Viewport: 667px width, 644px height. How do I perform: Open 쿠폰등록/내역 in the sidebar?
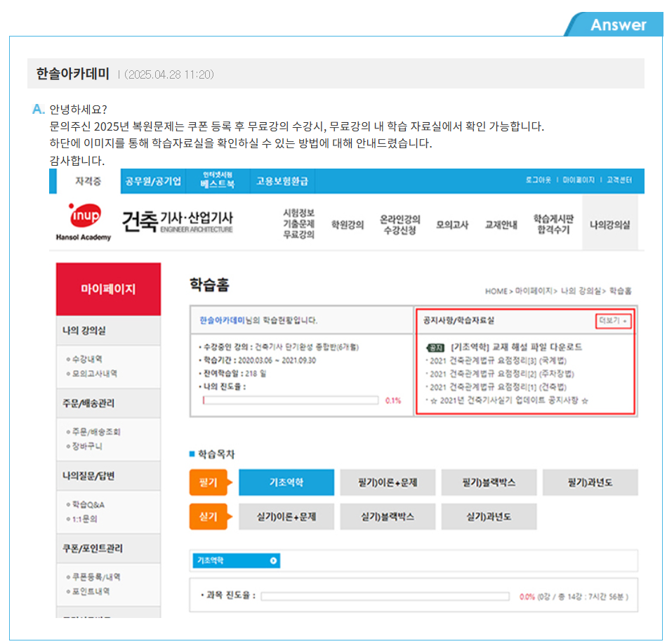[96, 577]
